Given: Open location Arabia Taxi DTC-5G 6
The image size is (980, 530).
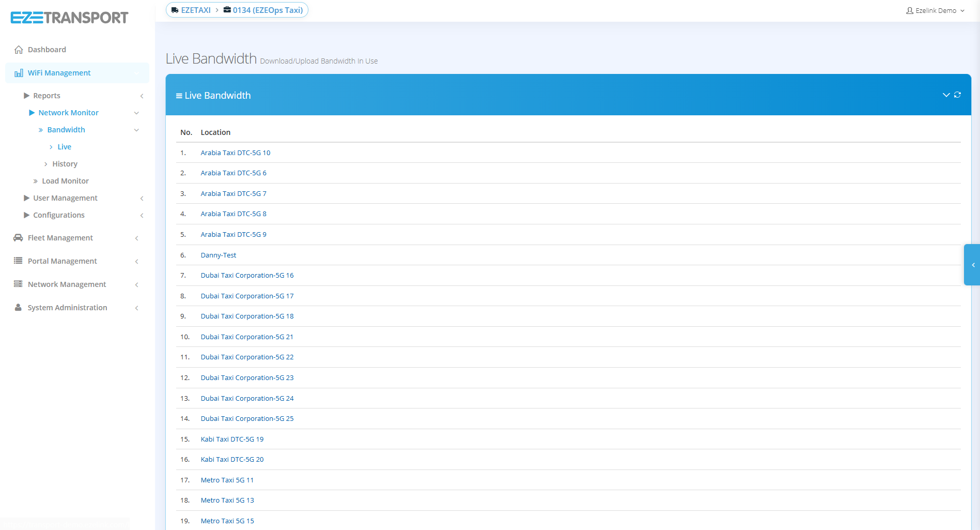Looking at the screenshot, I should coord(234,173).
